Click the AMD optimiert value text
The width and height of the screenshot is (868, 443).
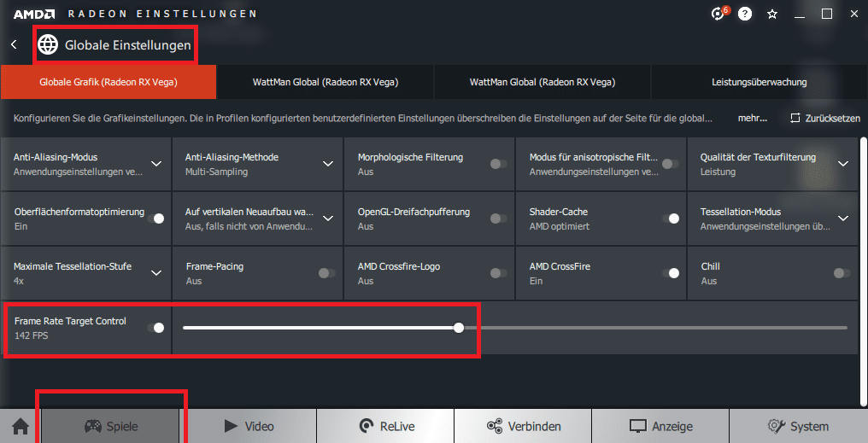[x=560, y=226]
